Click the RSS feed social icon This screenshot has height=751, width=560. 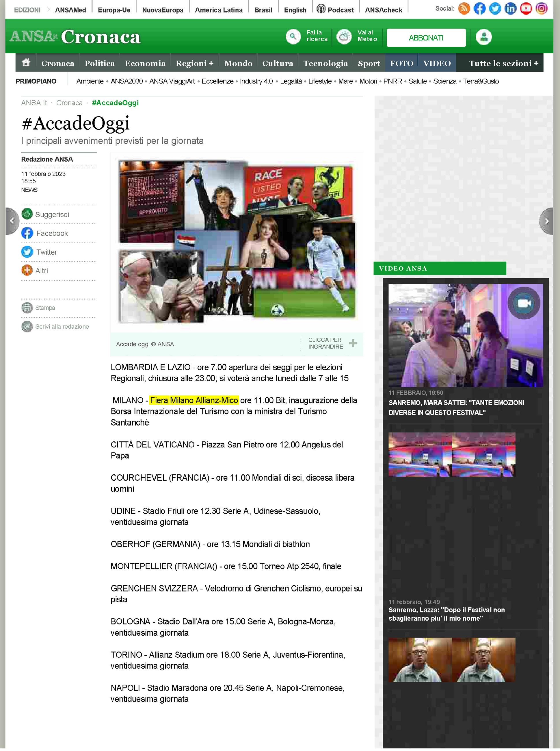coord(464,8)
